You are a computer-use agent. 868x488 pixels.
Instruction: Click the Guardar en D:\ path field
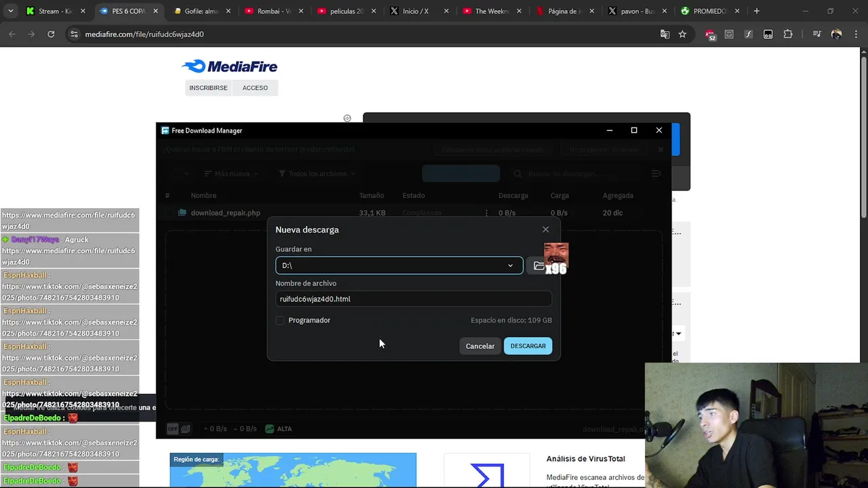click(x=399, y=265)
